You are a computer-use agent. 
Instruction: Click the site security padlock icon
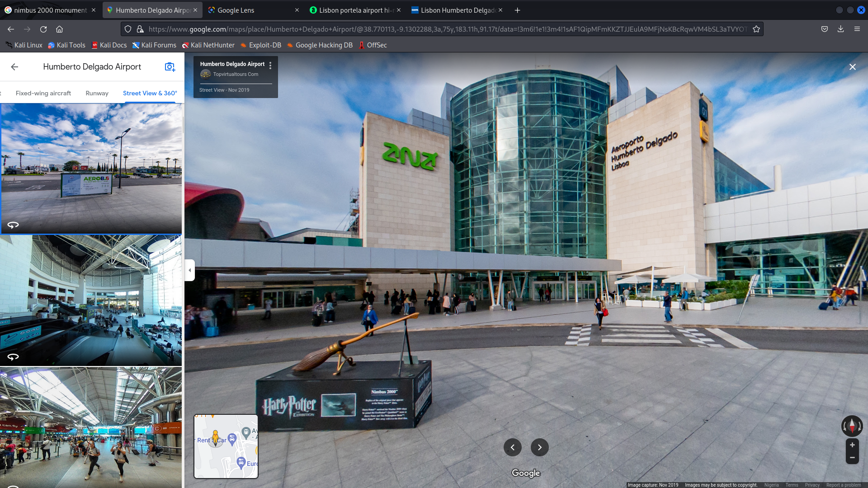140,29
